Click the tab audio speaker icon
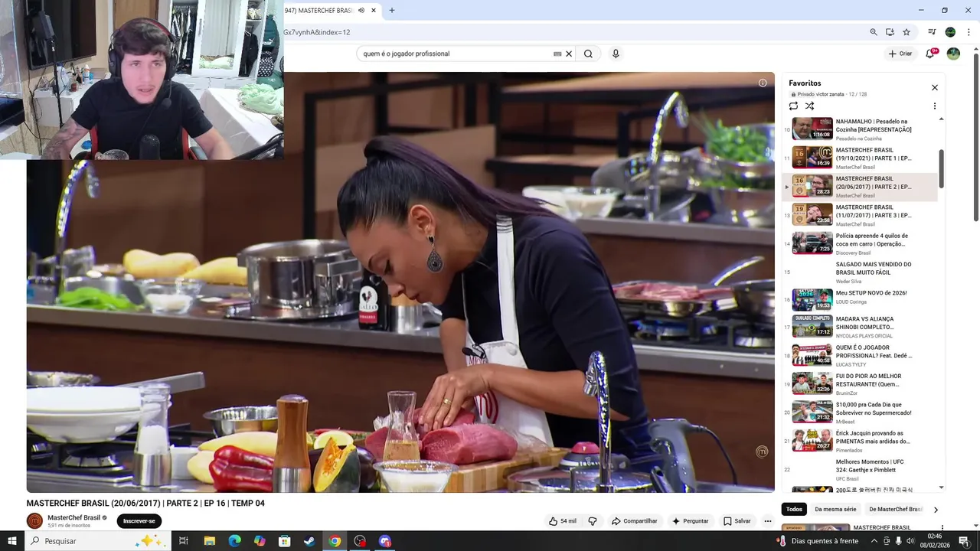Screen dimensions: 980x551 tap(361, 11)
